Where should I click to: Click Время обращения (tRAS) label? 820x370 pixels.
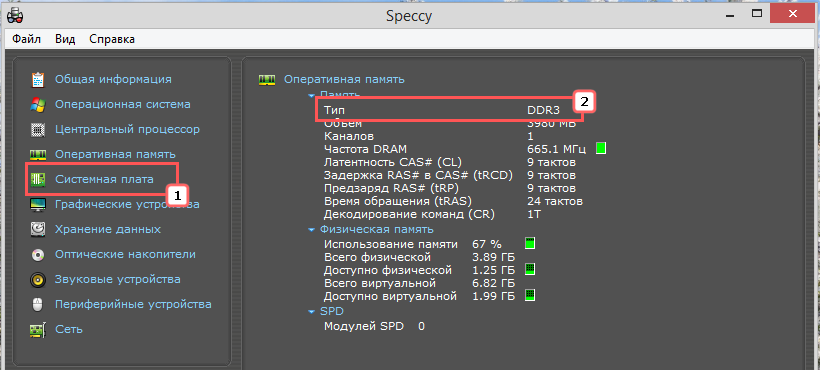click(x=398, y=201)
